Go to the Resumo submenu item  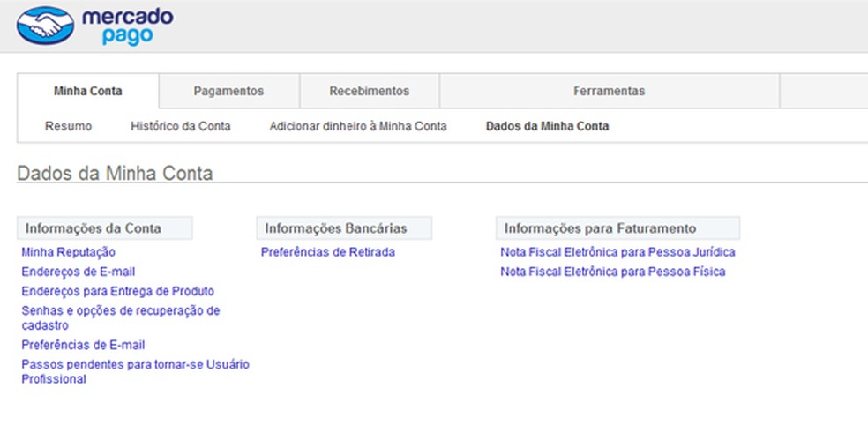point(68,126)
